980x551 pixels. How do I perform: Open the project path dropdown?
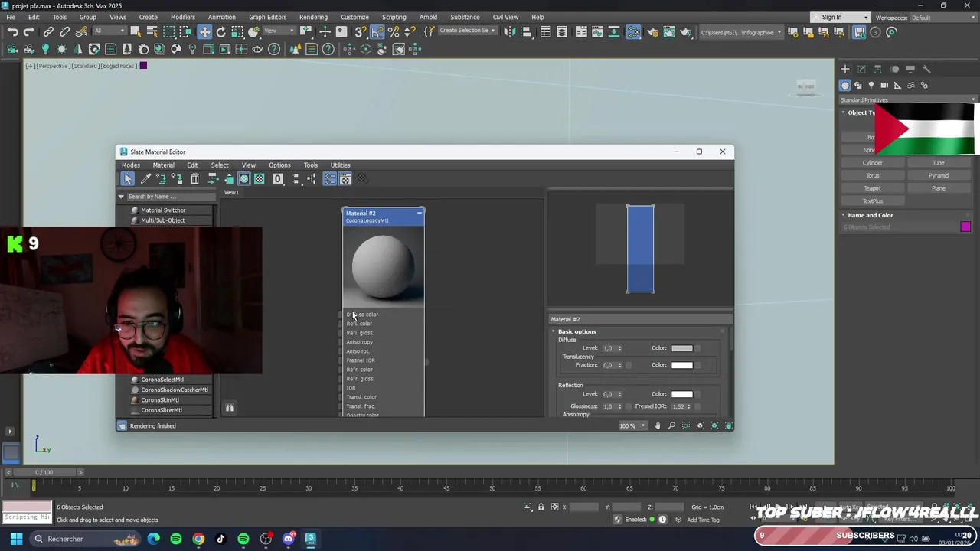tap(741, 32)
